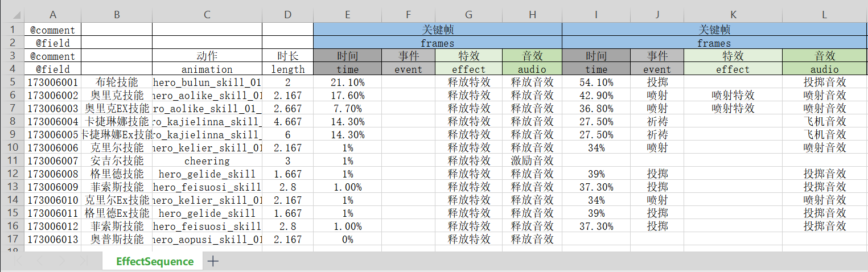The height and width of the screenshot is (272, 868).
Task: Select the length cell with value 4.667
Action: 287,122
